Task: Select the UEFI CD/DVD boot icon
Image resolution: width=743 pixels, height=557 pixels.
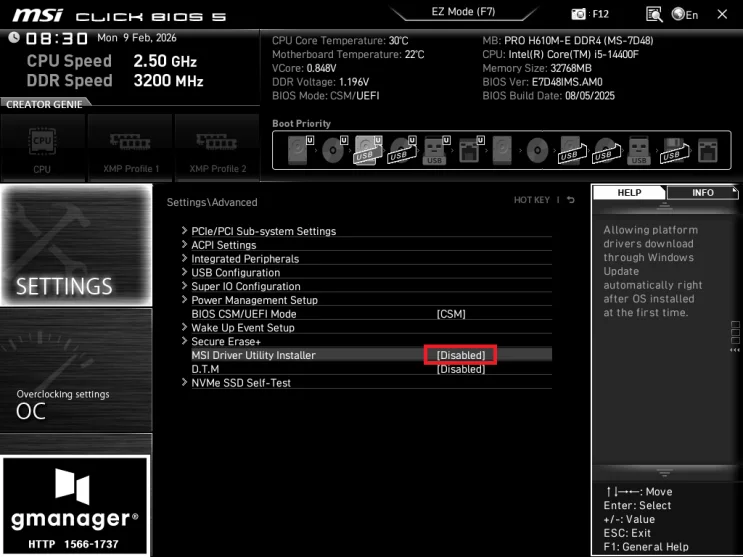Action: 334,150
